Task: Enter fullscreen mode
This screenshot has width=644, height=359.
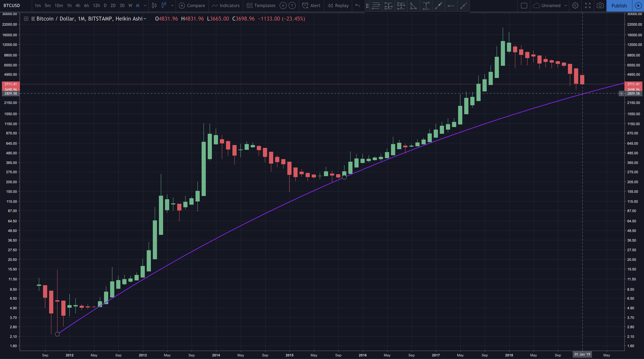Action: (588, 5)
